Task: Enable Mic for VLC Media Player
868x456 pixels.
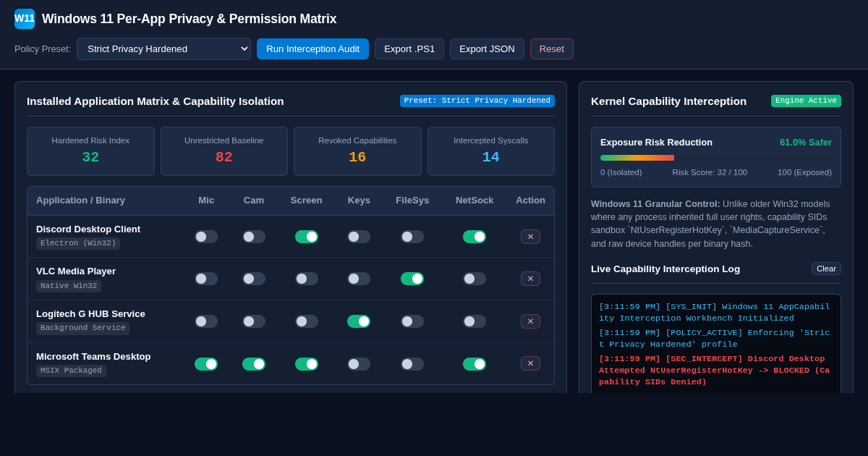Action: click(x=206, y=279)
